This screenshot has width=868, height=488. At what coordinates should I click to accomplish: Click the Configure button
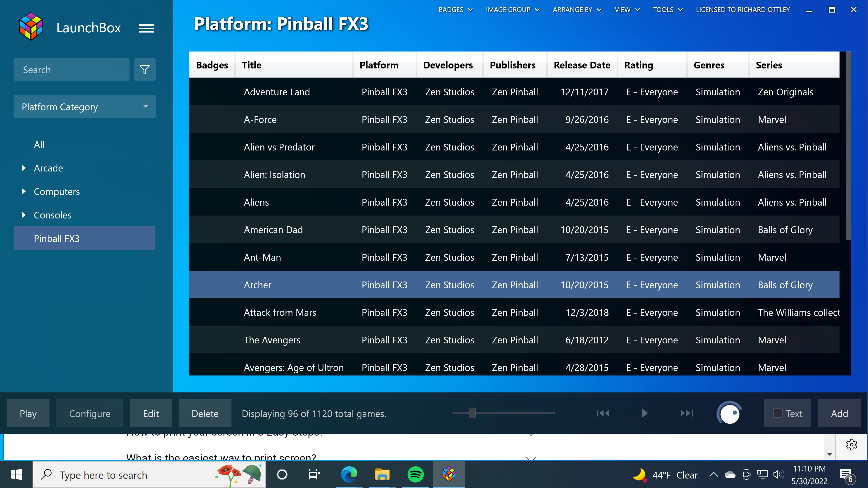point(90,413)
